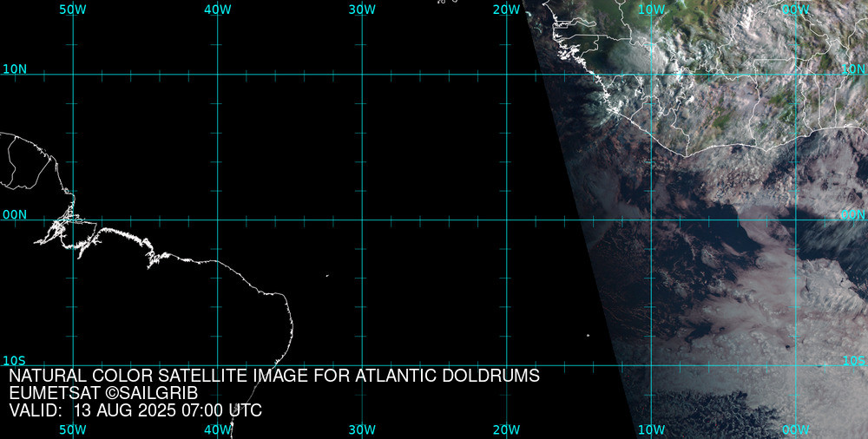Click the 'VALID: 13 AUG 2025 07:00 UTC' timestamp
This screenshot has height=439, width=868.
[135, 410]
